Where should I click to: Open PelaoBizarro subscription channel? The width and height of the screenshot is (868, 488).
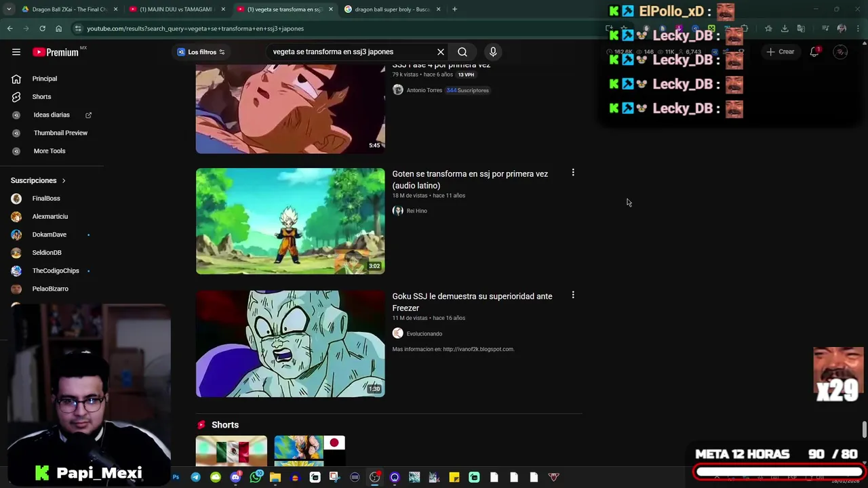[x=52, y=289]
